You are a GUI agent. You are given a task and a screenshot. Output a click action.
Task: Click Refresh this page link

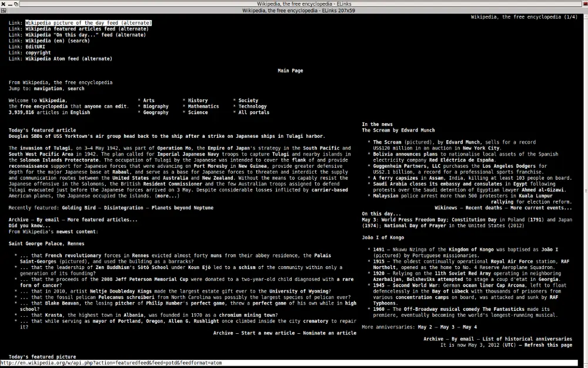point(548,345)
